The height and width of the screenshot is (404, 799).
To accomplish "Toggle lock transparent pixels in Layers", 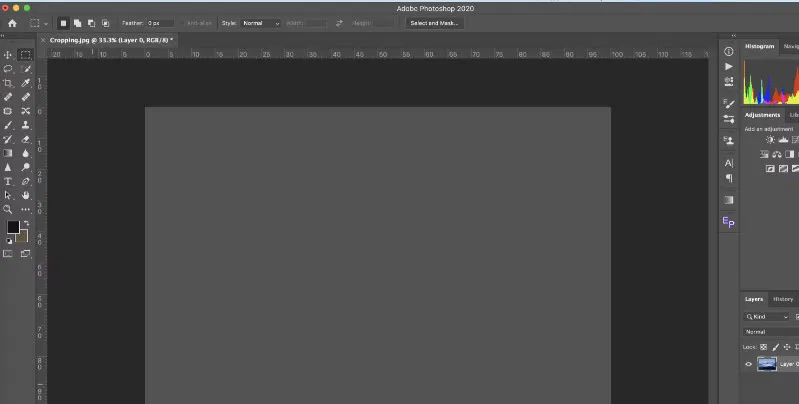I will 763,346.
